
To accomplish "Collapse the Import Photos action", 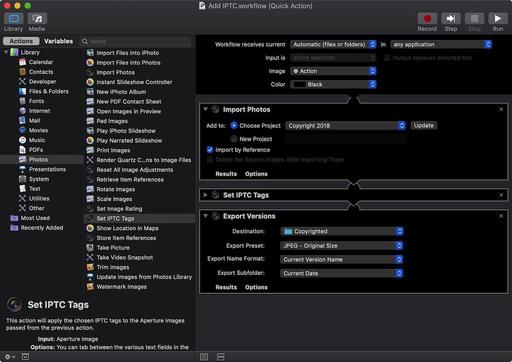I will (x=206, y=109).
